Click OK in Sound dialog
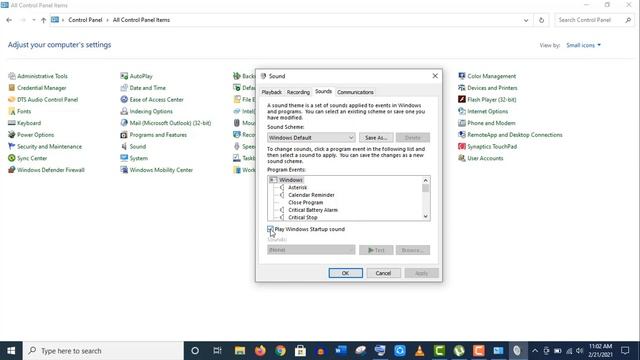 pos(345,273)
